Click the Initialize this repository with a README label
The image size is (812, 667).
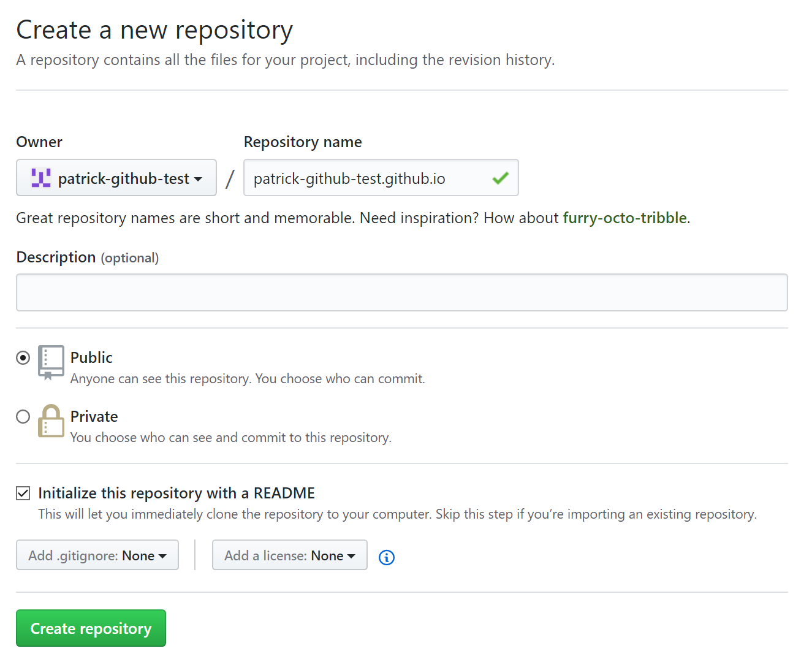click(176, 493)
